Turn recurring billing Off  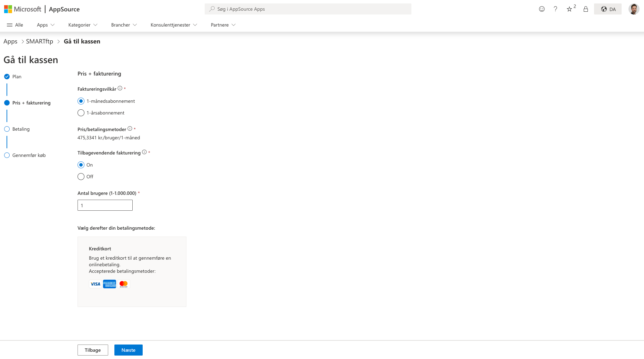[x=81, y=177]
